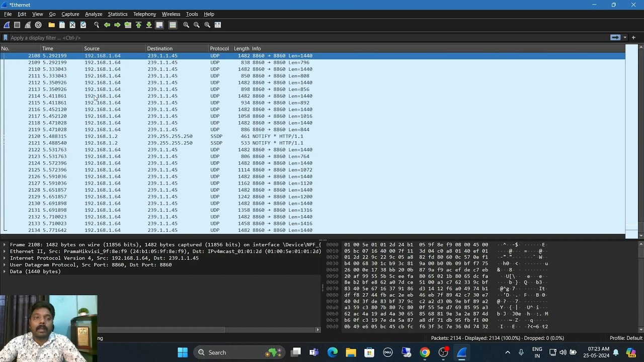Screen dimensions: 644x362
Task: Open the Edit menu
Action: (22, 14)
